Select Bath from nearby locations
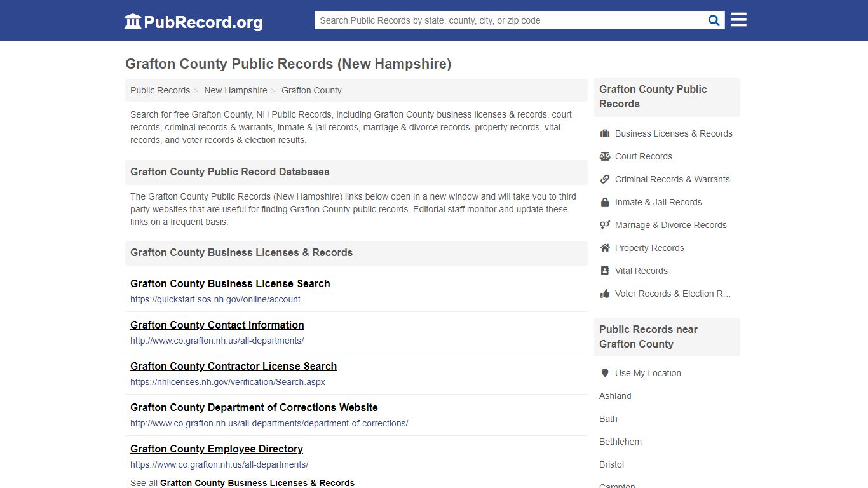Image resolution: width=868 pixels, height=488 pixels. pyautogui.click(x=608, y=419)
